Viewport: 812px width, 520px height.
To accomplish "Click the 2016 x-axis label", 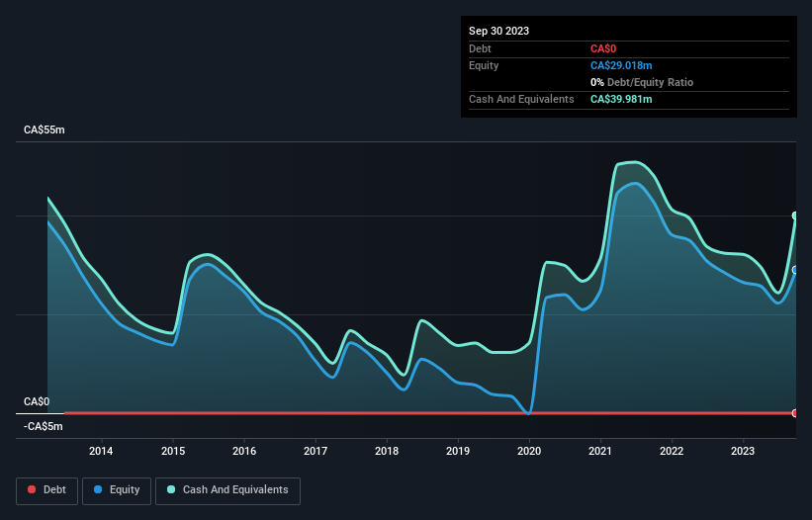I will point(244,451).
